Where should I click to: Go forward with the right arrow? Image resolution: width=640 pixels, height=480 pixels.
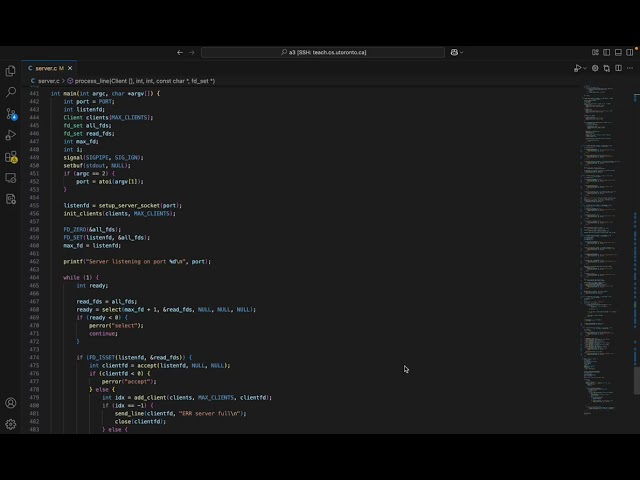tap(191, 52)
